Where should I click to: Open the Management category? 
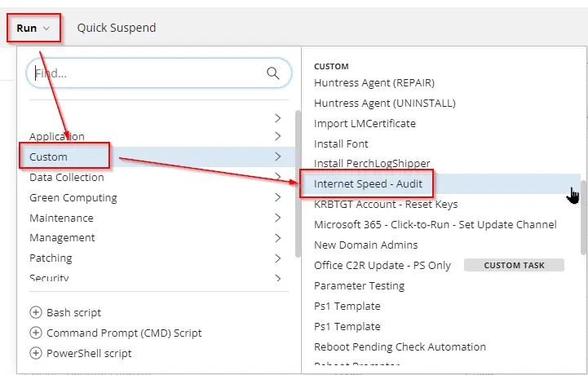click(62, 238)
